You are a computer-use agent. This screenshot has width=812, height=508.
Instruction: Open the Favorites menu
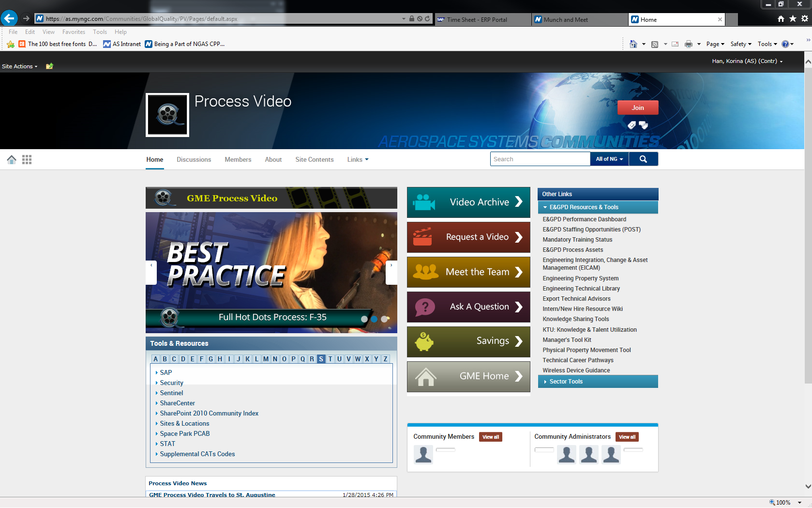[74, 32]
